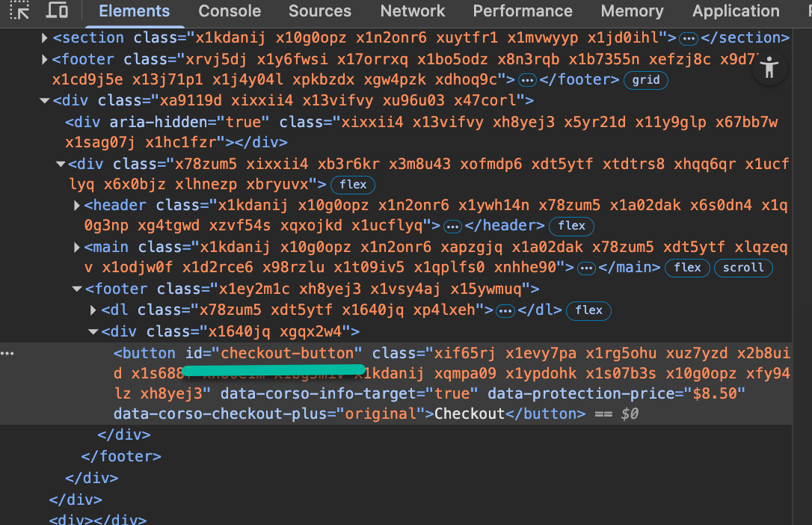Expand the top footer's hidden children via ellipsis
The image size is (812, 525).
[529, 79]
